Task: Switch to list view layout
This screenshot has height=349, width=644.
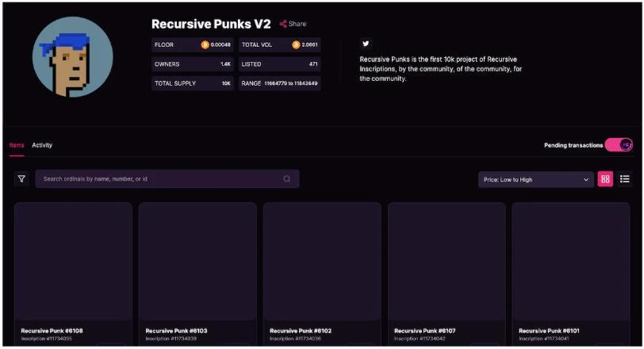Action: [625, 179]
